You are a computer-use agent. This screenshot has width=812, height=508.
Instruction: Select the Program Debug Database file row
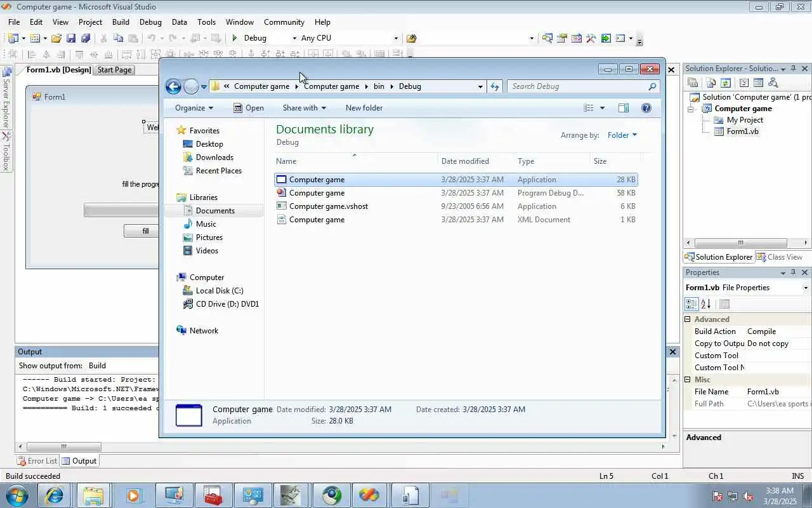pyautogui.click(x=455, y=193)
